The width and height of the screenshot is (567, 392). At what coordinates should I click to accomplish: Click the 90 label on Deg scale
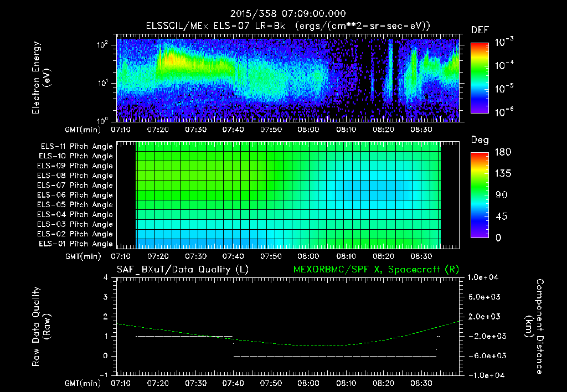[x=502, y=195]
